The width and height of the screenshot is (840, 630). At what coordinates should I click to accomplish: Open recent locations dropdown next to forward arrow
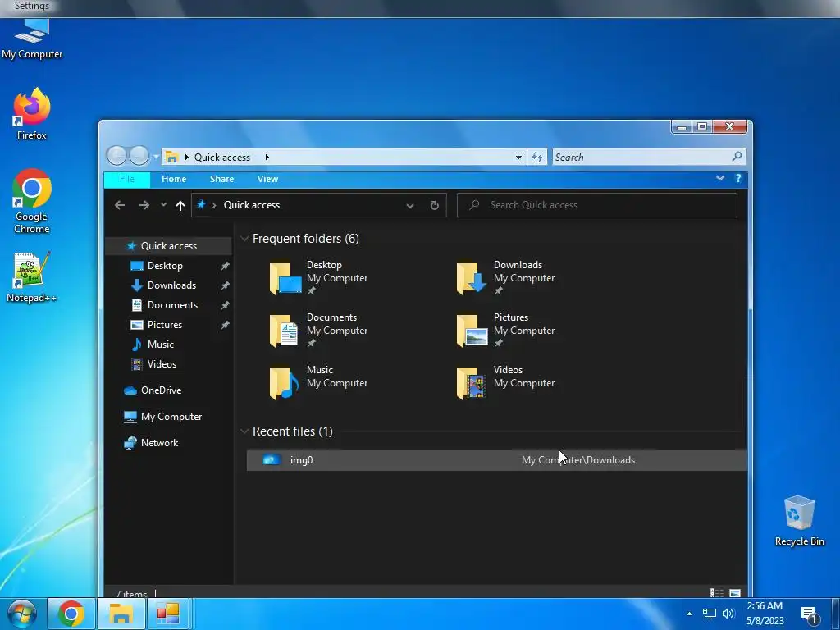click(163, 204)
